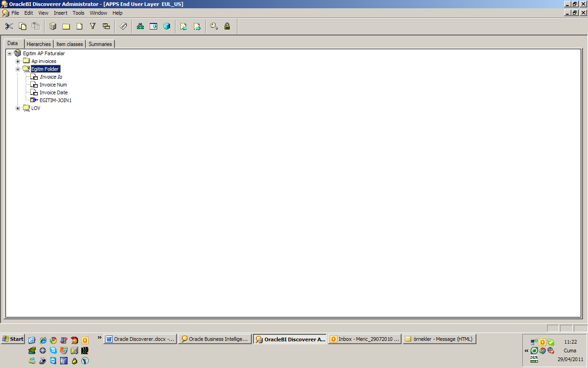Viewport: 588px width, 368px height.
Task: Open the Item classes tab
Action: tap(69, 44)
